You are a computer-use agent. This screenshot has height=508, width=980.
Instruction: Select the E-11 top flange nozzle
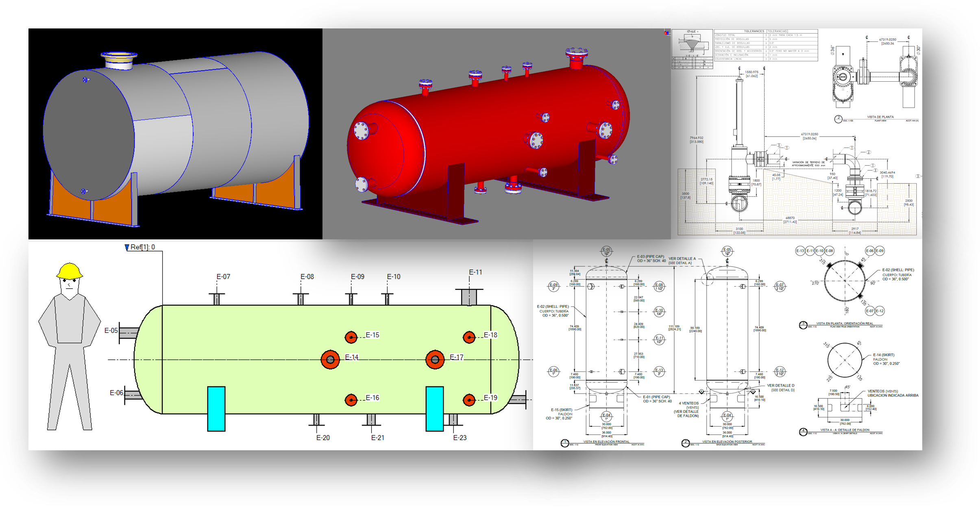click(469, 297)
